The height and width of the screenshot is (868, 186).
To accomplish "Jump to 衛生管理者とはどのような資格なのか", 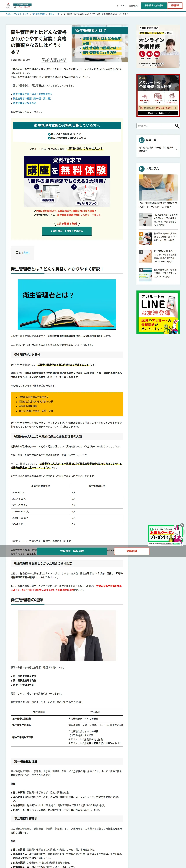I will 33,94.
